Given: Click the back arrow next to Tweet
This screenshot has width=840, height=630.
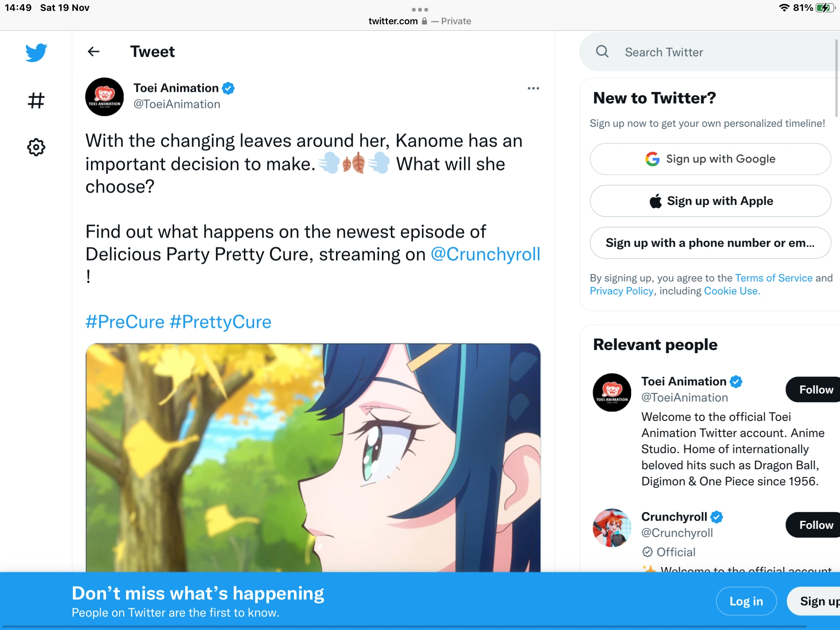Looking at the screenshot, I should coord(93,51).
